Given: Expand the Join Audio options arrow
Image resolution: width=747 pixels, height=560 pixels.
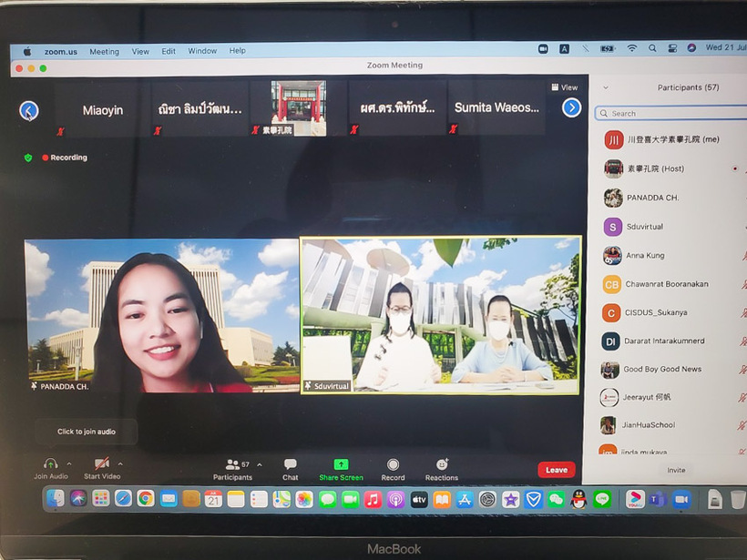Looking at the screenshot, I should (x=68, y=463).
